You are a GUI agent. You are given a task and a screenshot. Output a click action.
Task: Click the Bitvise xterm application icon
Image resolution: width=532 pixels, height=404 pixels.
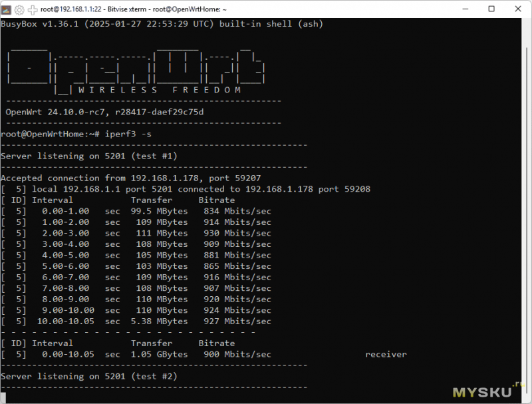click(x=6, y=10)
